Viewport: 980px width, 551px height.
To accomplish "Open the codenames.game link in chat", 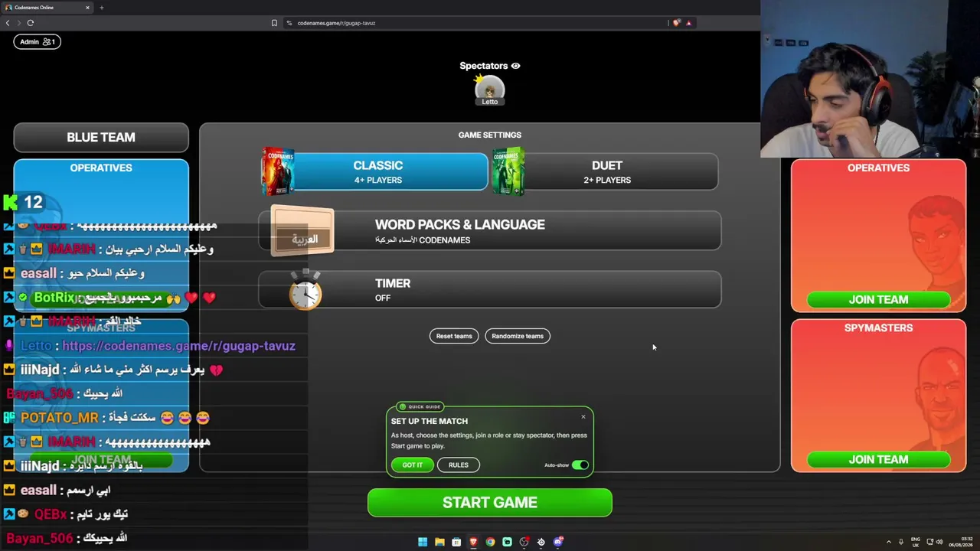I will point(178,346).
